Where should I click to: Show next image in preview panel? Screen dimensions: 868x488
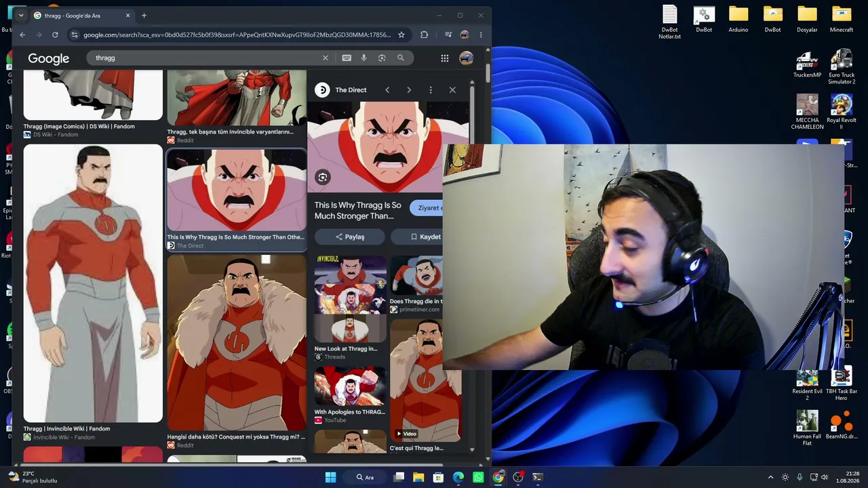pos(409,89)
